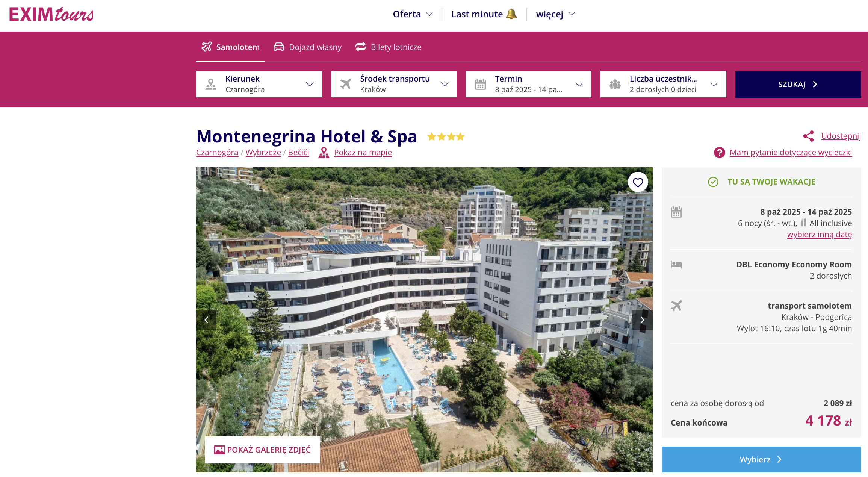Image resolution: width=868 pixels, height=477 pixels.
Task: Select the Bilety lotnicze tab
Action: [x=388, y=47]
